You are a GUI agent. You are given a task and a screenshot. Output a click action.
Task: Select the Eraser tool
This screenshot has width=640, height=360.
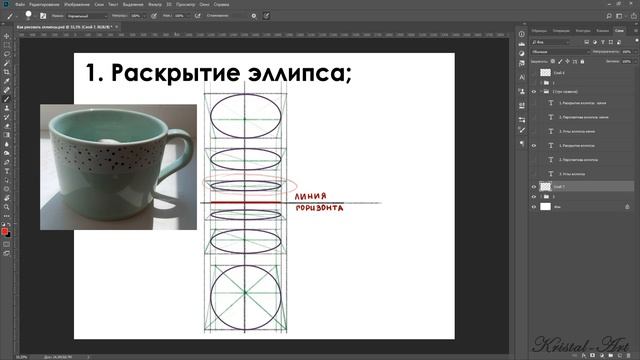(x=7, y=126)
